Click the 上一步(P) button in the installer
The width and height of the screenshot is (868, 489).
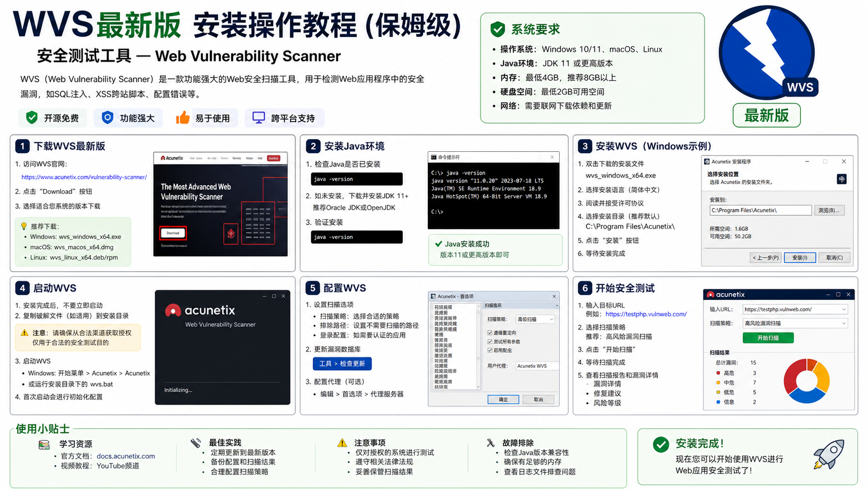point(766,258)
